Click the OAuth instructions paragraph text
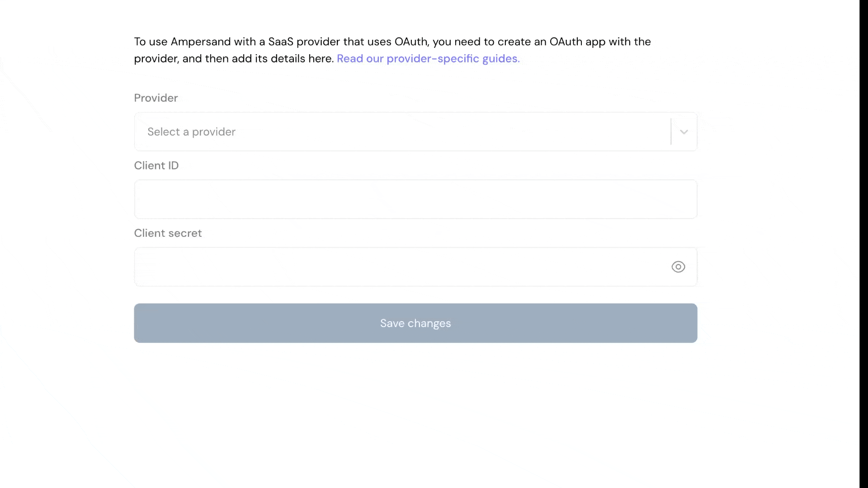868x488 pixels. tap(392, 50)
